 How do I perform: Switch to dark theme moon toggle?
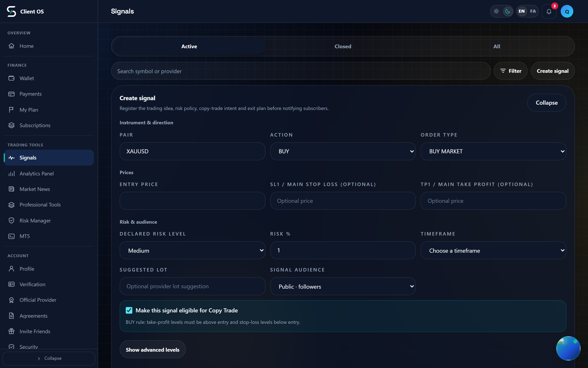pos(508,11)
